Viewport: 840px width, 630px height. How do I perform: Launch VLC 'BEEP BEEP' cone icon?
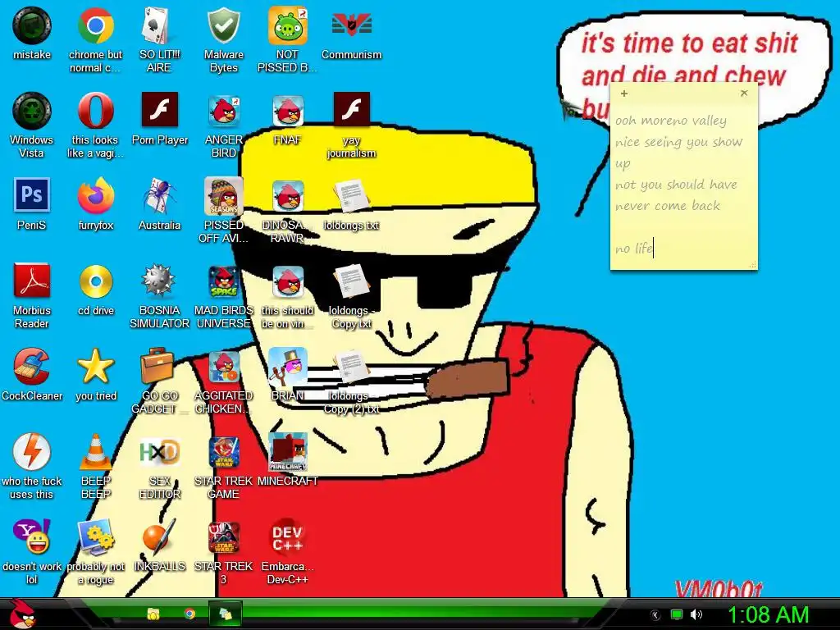[x=95, y=452]
